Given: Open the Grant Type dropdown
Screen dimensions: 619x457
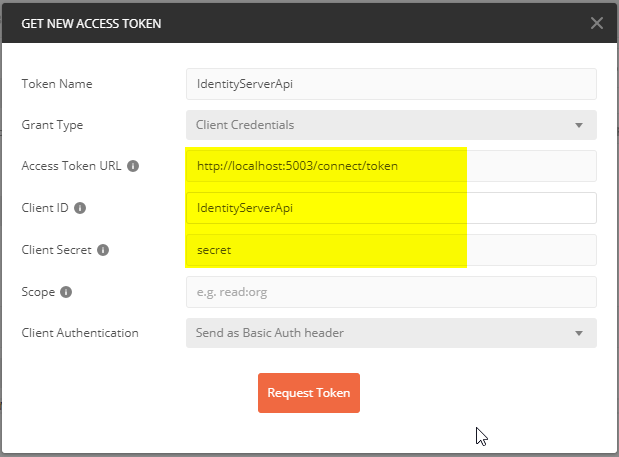Looking at the screenshot, I should 391,125.
